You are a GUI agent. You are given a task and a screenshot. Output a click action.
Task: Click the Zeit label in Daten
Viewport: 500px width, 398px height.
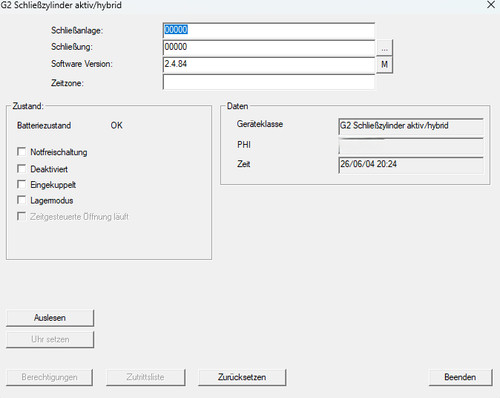[x=244, y=164]
